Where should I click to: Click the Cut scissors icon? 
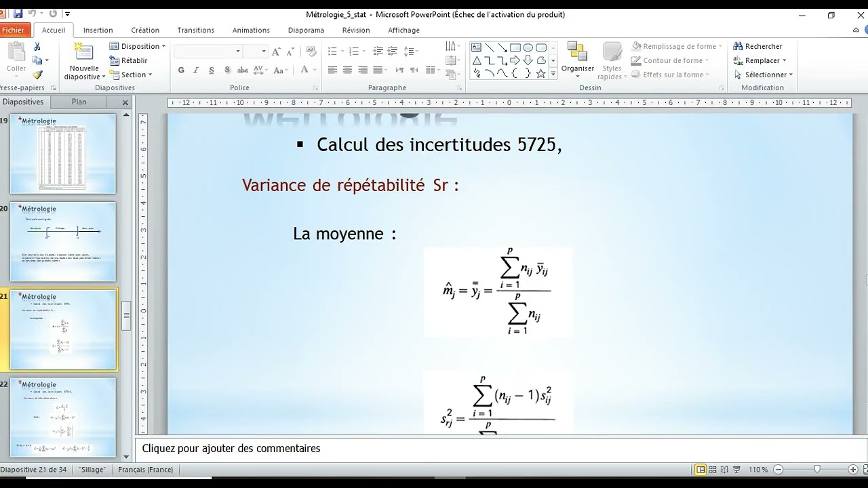37,46
